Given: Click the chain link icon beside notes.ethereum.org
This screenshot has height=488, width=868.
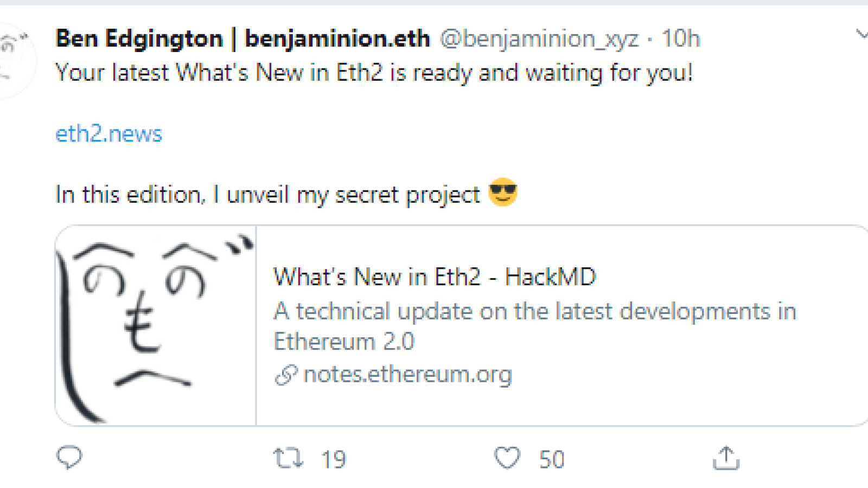Looking at the screenshot, I should tap(286, 375).
